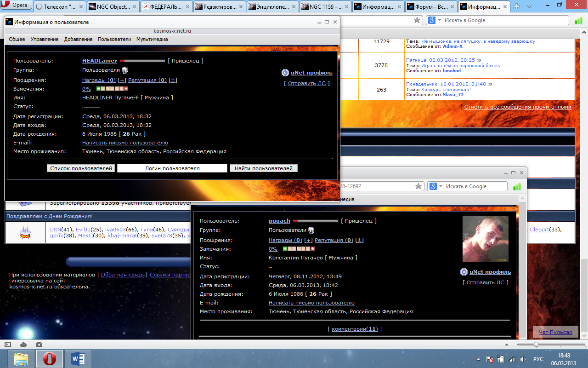Click the Список пользователей button
Image resolution: width=588 pixels, height=368 pixels.
pyautogui.click(x=81, y=168)
